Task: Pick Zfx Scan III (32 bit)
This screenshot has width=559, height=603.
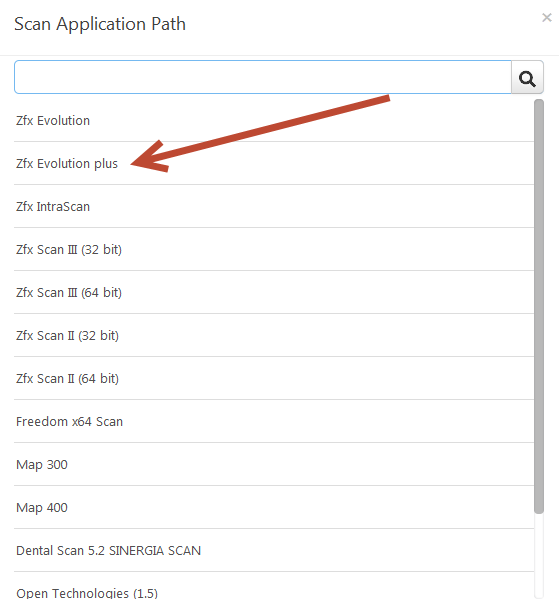Action: (x=274, y=250)
